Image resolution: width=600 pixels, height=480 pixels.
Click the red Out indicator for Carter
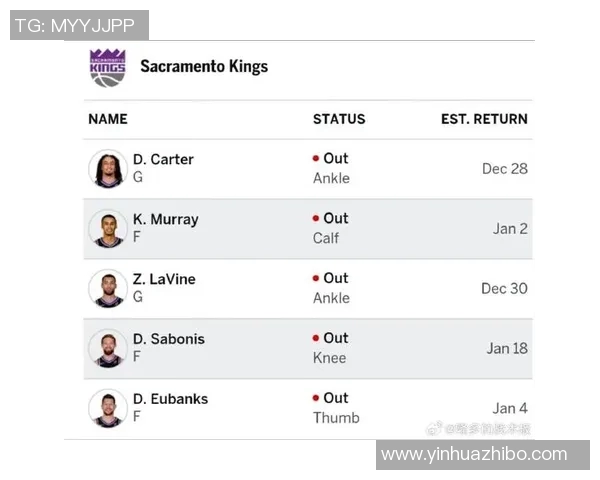(316, 158)
